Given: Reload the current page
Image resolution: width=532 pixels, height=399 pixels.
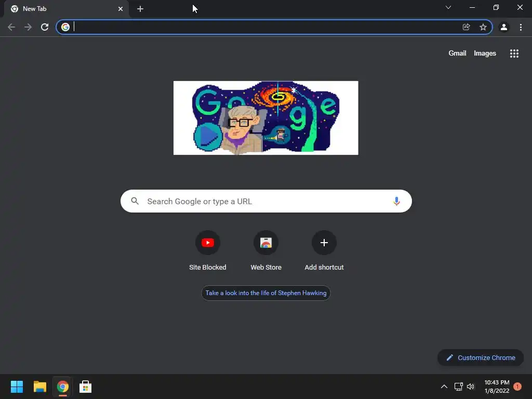Looking at the screenshot, I should coord(45,27).
